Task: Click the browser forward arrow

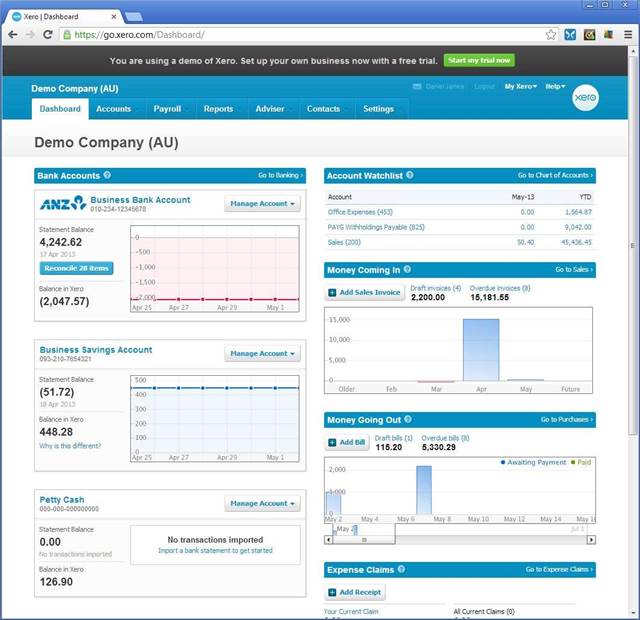Action: pyautogui.click(x=30, y=35)
